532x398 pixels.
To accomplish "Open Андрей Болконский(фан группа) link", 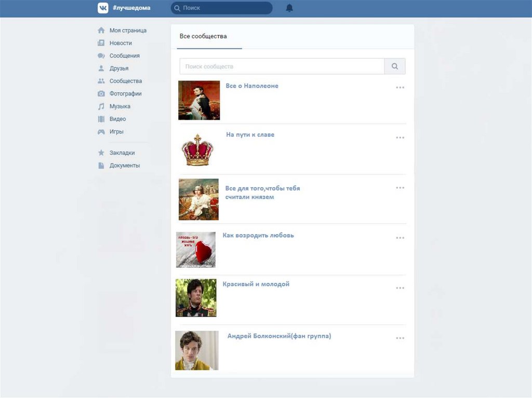I will click(279, 336).
